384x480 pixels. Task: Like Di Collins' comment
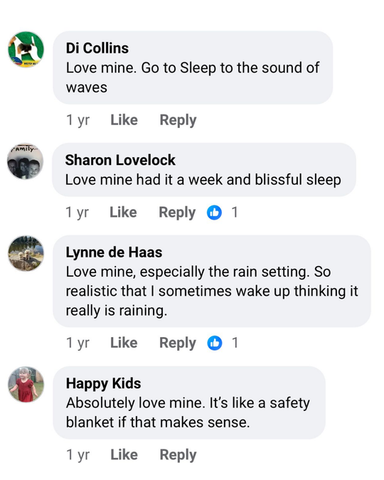pyautogui.click(x=124, y=120)
